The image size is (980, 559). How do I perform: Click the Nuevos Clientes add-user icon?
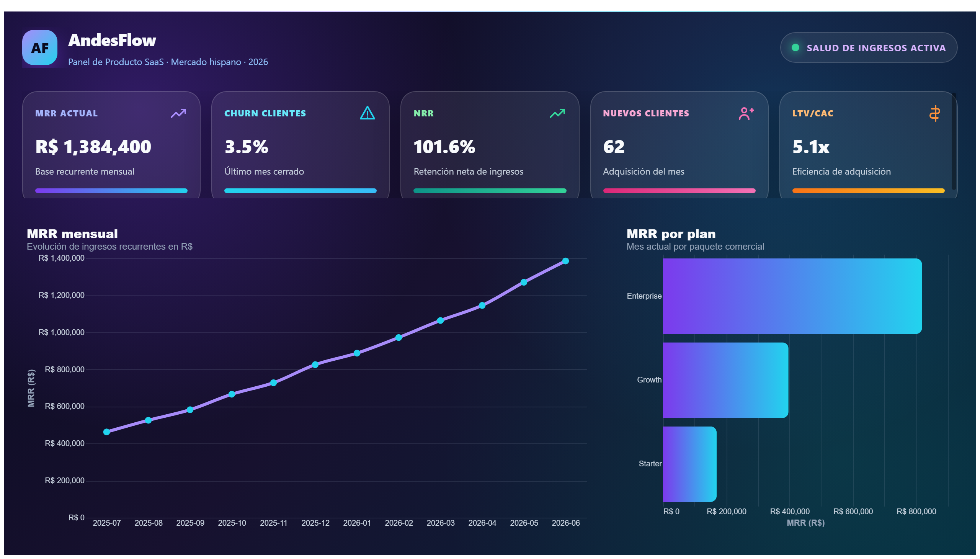[x=746, y=113]
